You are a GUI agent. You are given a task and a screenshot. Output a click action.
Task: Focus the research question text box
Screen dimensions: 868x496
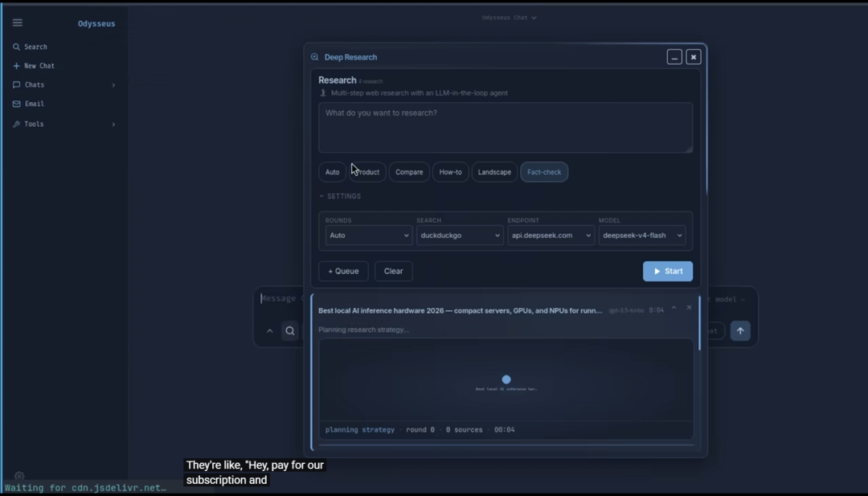point(506,128)
